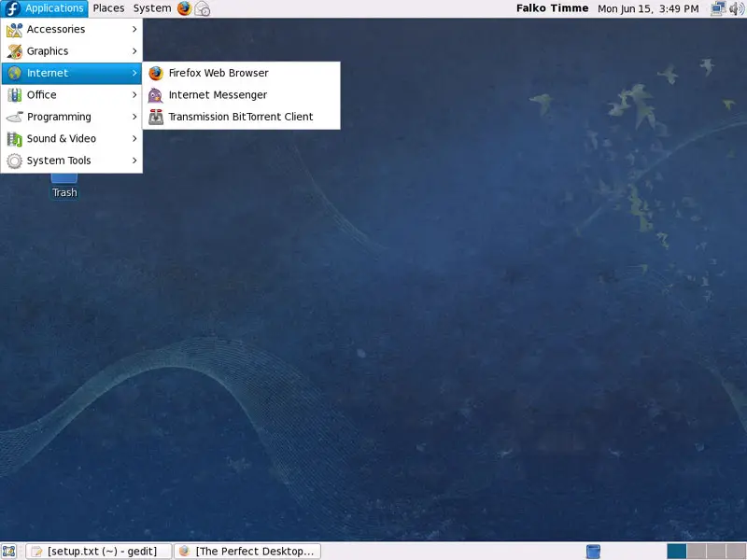Viewport: 747px width, 560px height.
Task: Switch to the fourth workspace in switcher
Action: point(735,552)
